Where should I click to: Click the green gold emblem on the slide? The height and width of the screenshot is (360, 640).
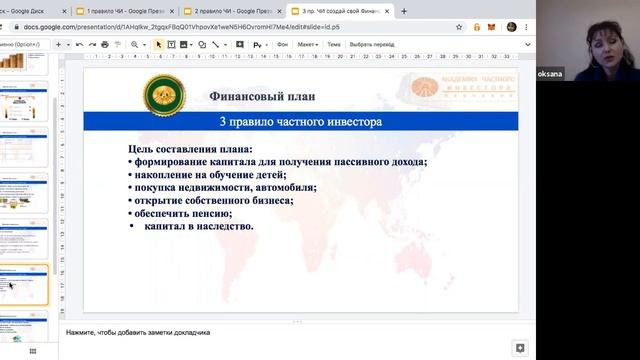(x=164, y=95)
